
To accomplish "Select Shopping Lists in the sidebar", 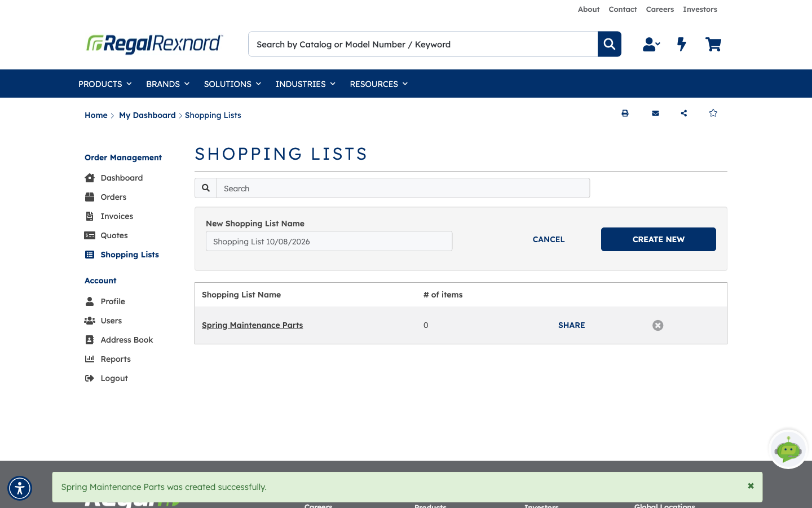I will coord(122,255).
